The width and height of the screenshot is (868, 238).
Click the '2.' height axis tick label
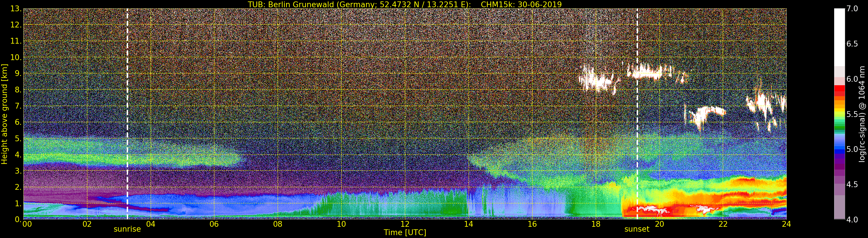click(19, 187)
